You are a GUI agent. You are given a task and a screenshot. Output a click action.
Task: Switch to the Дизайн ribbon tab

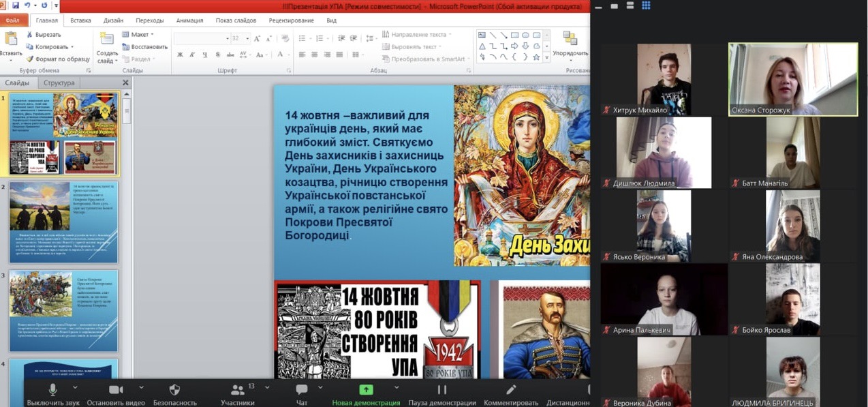click(x=114, y=20)
